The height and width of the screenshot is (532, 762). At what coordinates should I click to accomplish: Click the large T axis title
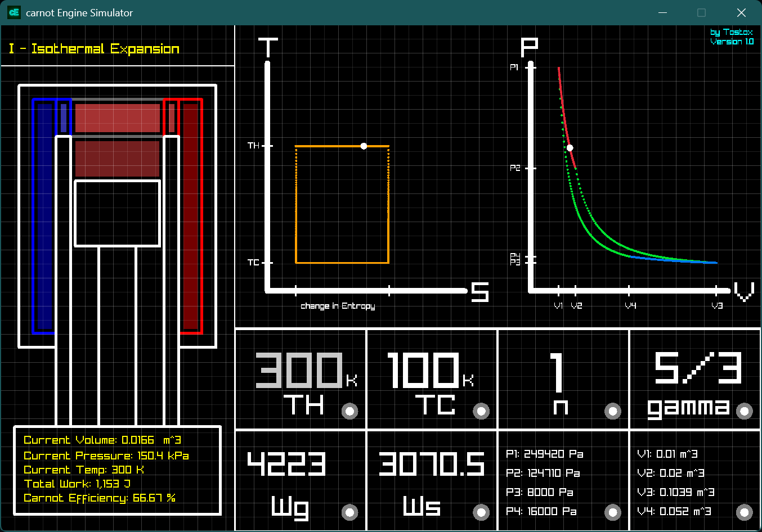268,47
